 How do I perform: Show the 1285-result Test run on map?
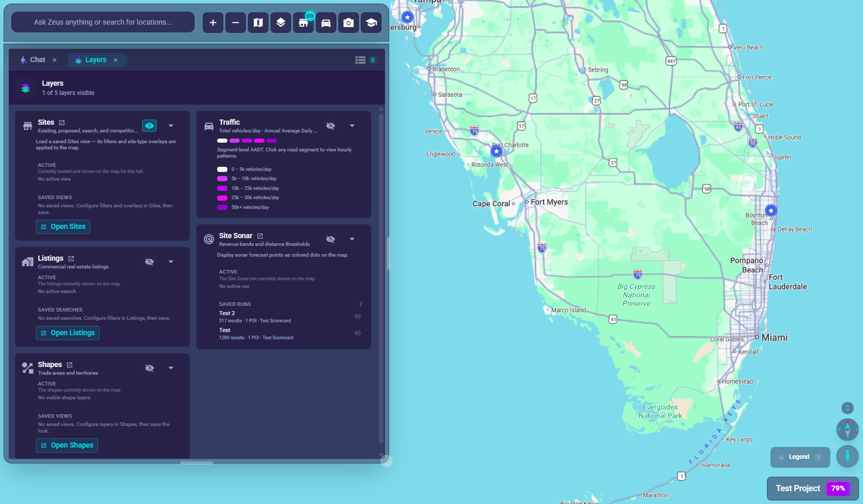pos(358,333)
